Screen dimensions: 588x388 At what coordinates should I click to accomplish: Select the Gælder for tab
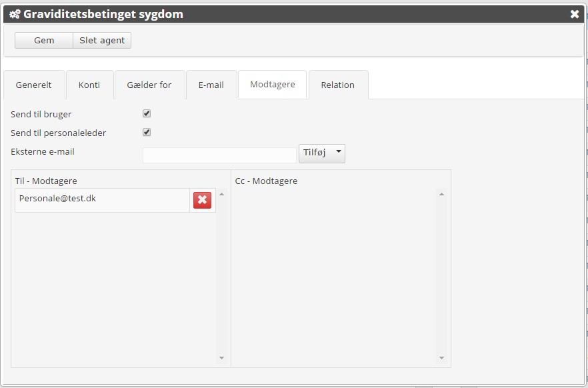(149, 85)
